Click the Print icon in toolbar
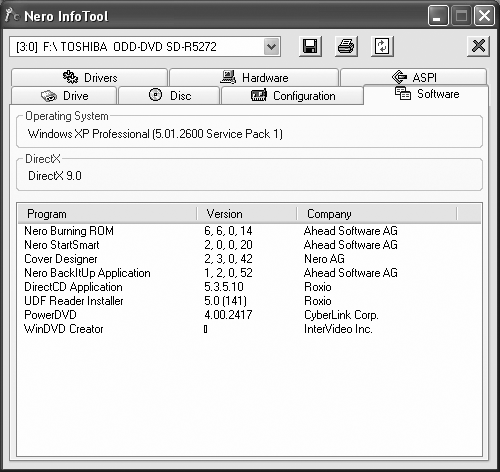This screenshot has width=500, height=472. pos(346,46)
